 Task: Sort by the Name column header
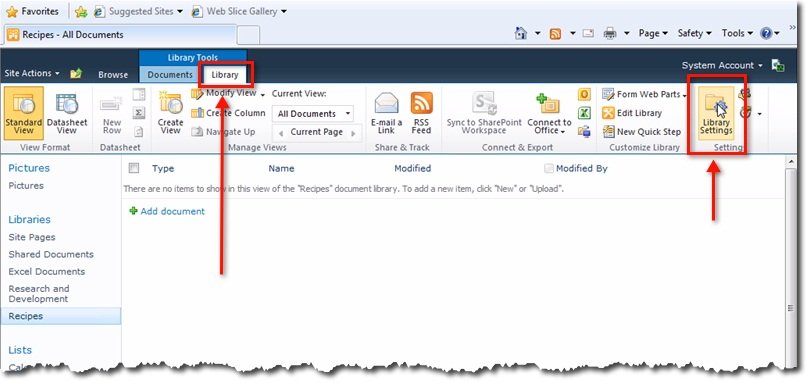(281, 168)
